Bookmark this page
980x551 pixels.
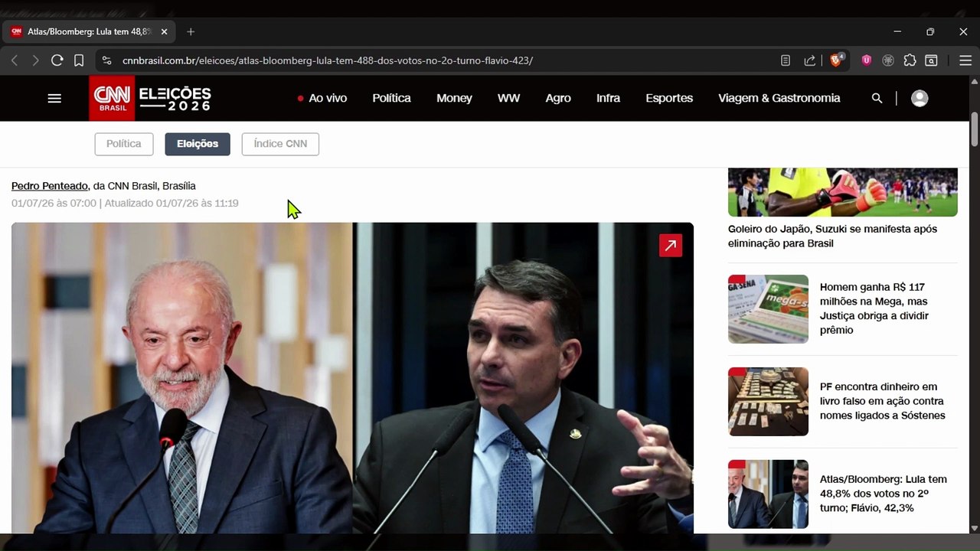(x=79, y=60)
